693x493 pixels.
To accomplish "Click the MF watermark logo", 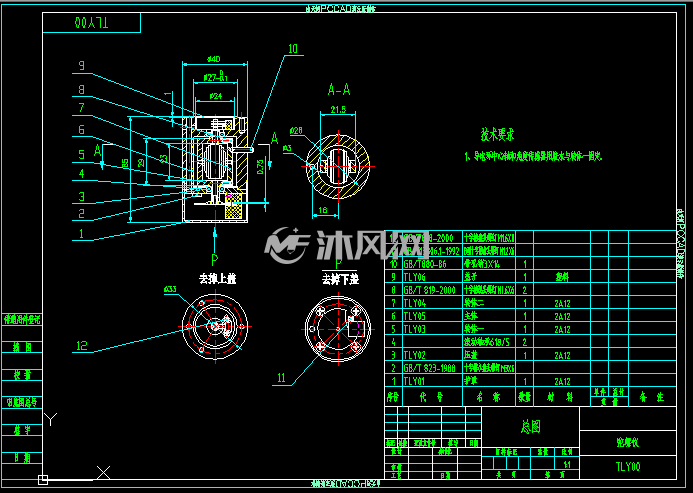I will tap(287, 245).
